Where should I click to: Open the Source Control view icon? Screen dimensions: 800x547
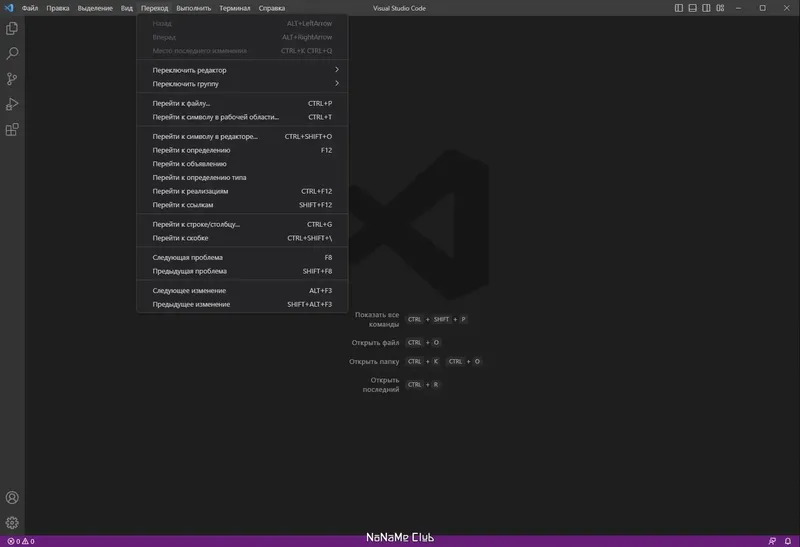[x=12, y=79]
